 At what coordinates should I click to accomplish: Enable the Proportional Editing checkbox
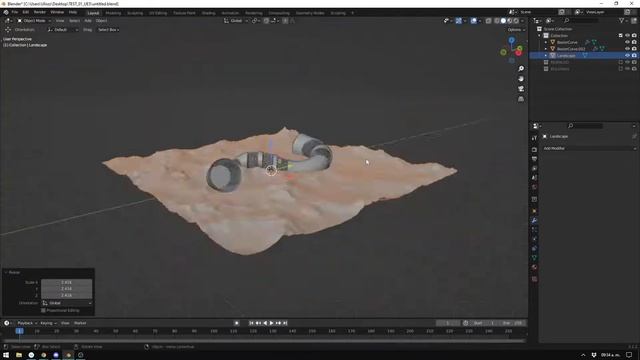click(x=43, y=310)
